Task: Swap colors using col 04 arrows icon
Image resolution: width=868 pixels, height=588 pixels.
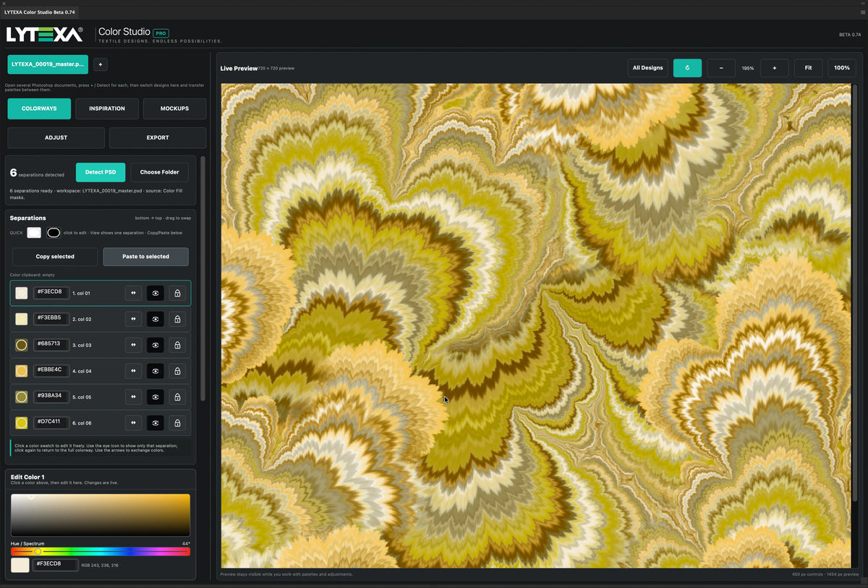Action: coord(133,371)
